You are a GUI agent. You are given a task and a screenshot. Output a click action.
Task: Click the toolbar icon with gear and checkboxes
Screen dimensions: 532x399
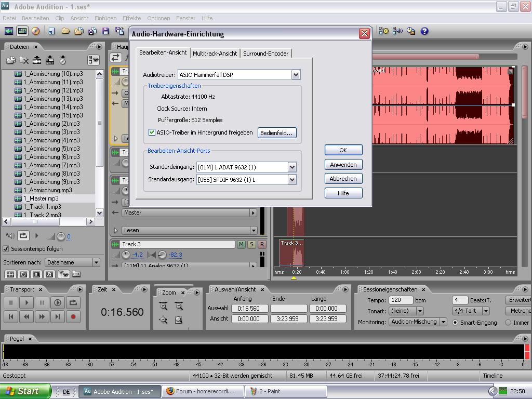click(384, 31)
